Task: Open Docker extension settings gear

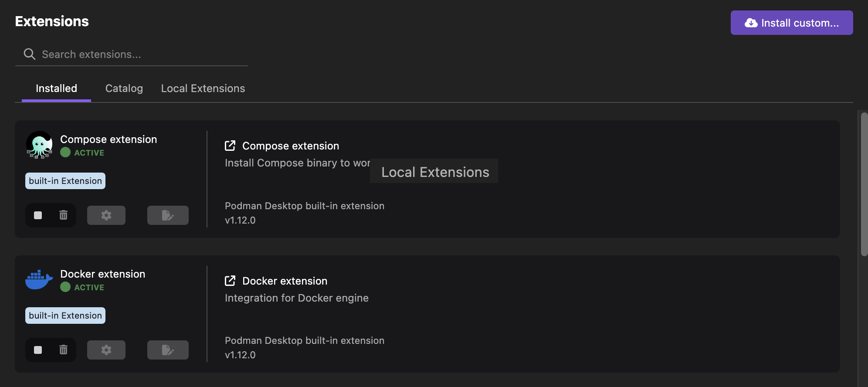Action: click(106, 350)
